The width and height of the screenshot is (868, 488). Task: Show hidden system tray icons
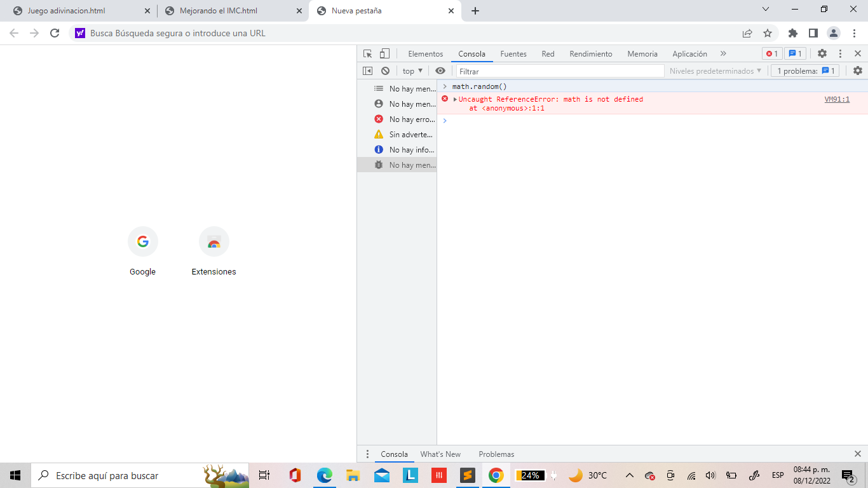coord(630,475)
